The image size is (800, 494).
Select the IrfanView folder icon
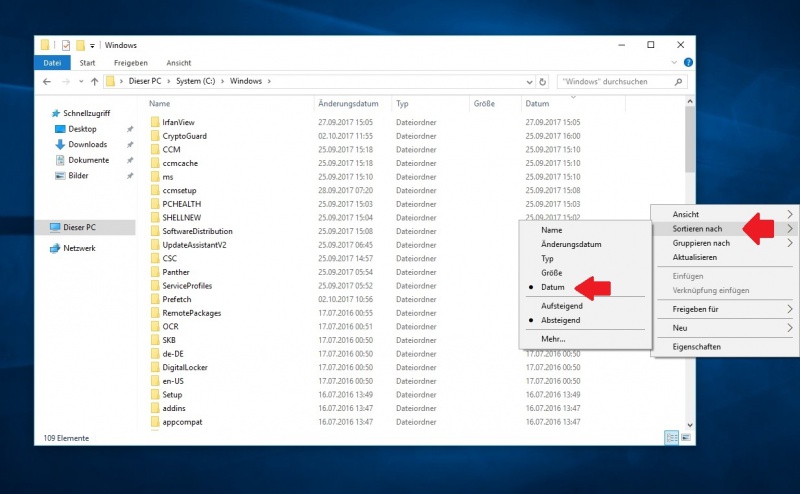tap(155, 122)
